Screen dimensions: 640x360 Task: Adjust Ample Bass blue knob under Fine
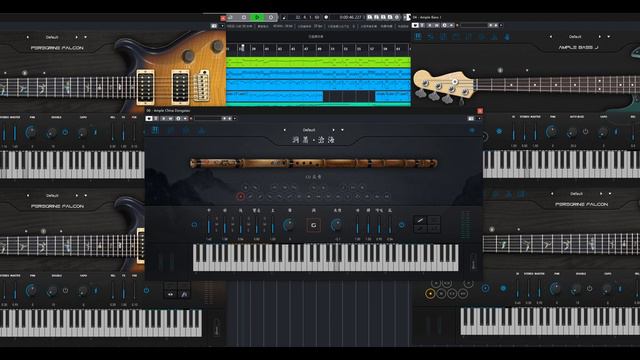552,131
